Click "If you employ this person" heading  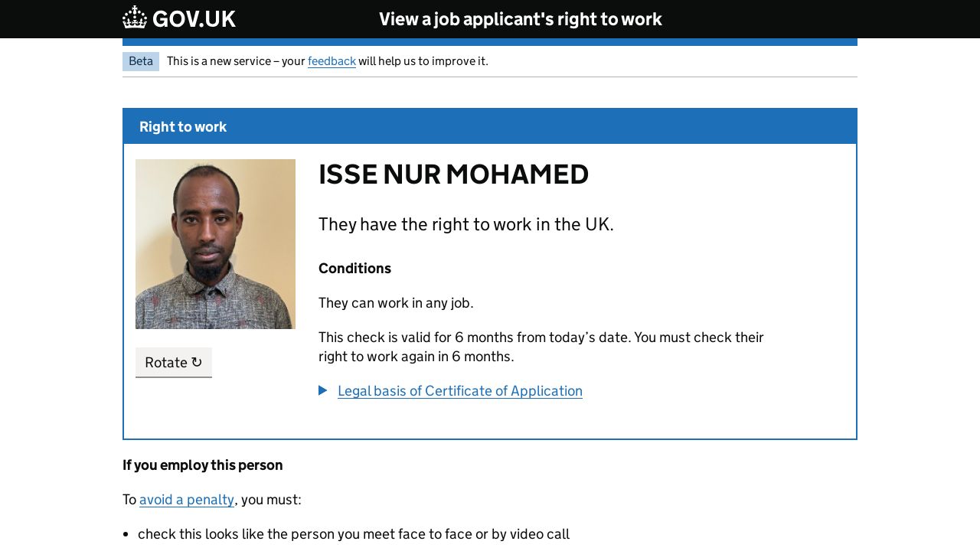click(203, 465)
